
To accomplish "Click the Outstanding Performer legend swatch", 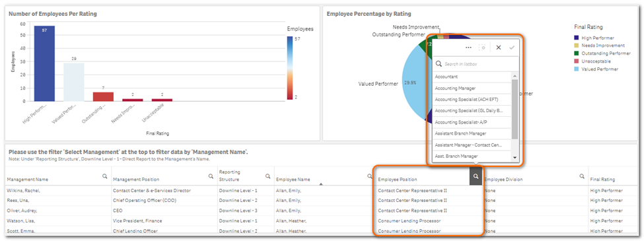I will pos(576,53).
